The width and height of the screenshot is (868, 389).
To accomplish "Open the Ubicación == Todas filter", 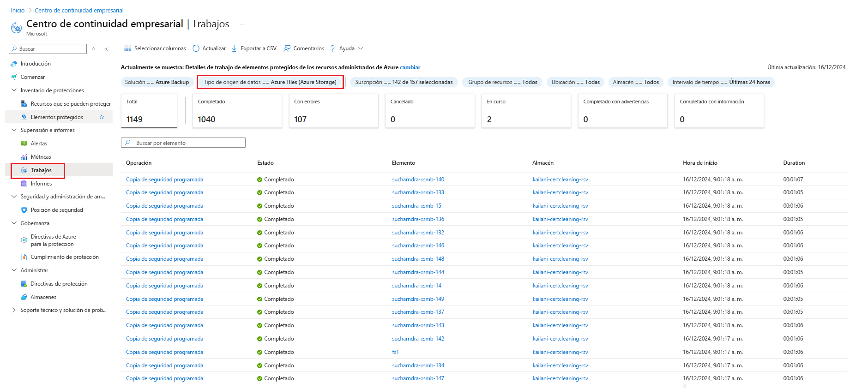I will [576, 82].
